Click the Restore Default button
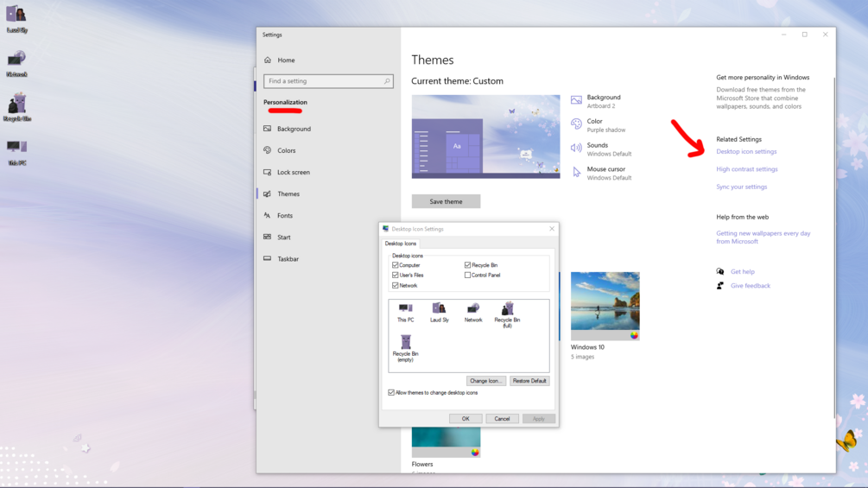 tap(529, 381)
